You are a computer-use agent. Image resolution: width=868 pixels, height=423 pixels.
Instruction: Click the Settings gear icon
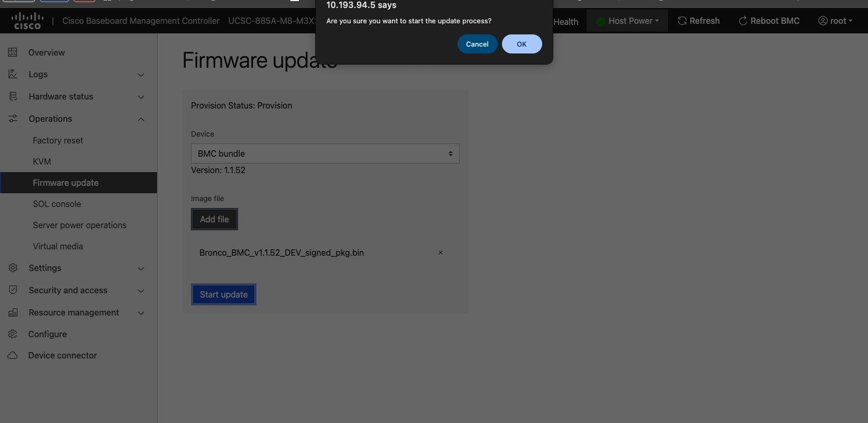[13, 268]
